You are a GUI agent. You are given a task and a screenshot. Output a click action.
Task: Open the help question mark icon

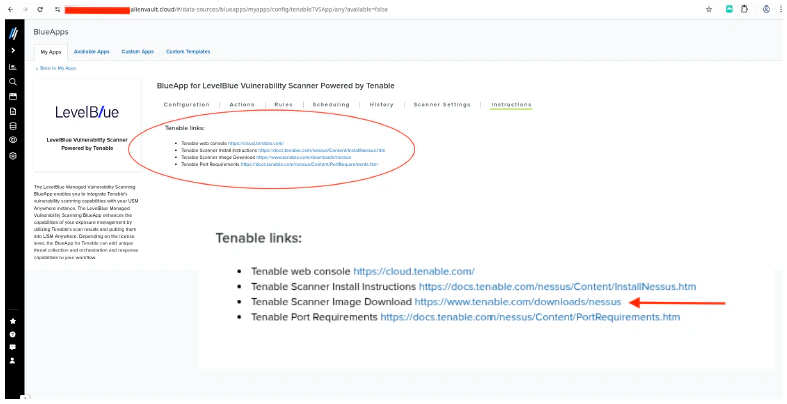(x=13, y=334)
